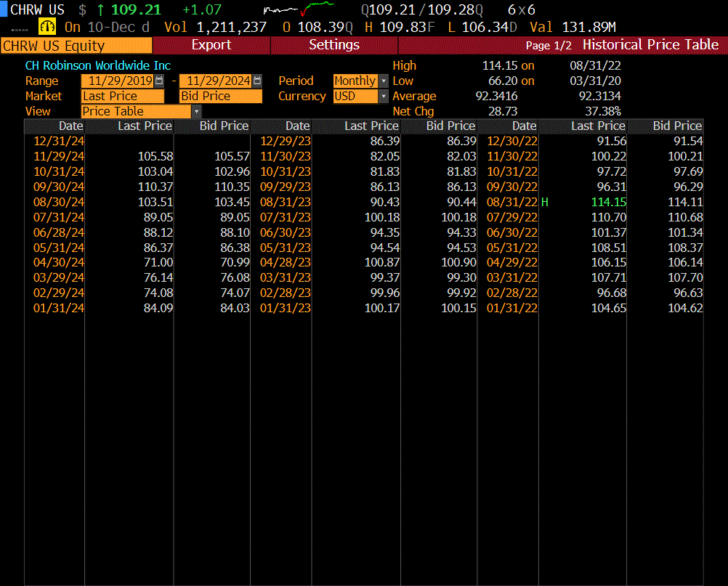Expand the View dropdown showing Price Table

point(196,111)
